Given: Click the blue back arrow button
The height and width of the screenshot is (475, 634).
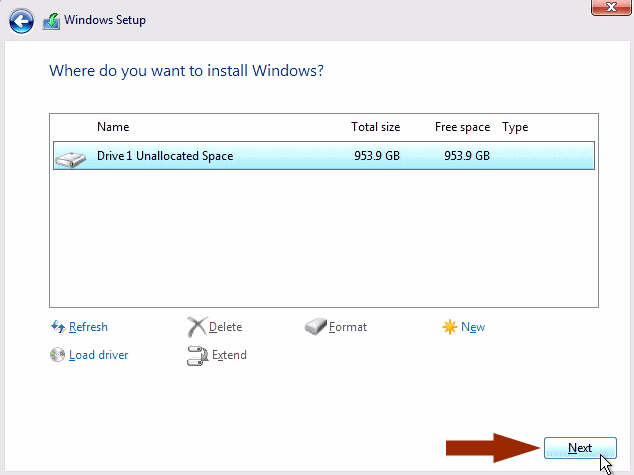Looking at the screenshot, I should tap(21, 21).
